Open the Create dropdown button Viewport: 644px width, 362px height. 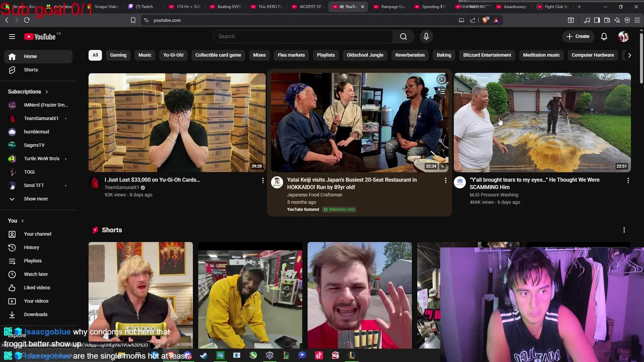tap(578, 36)
